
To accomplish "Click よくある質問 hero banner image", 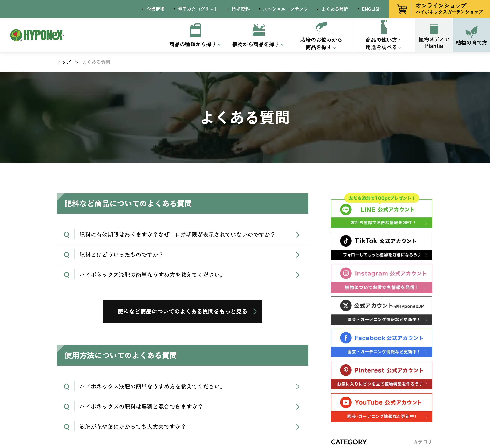I will click(x=245, y=117).
